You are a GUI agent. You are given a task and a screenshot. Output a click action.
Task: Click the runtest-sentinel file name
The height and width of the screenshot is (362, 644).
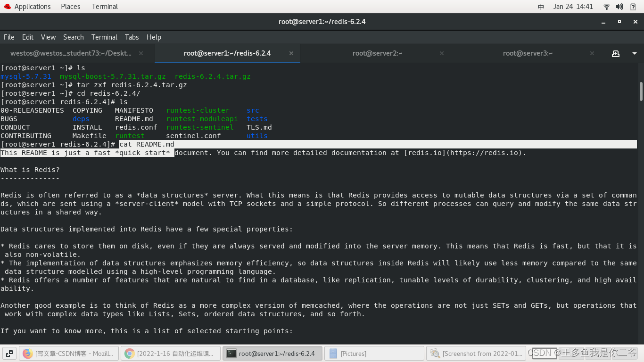coord(200,127)
